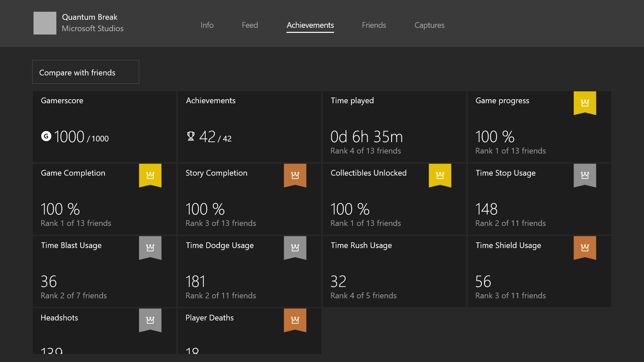
Task: Click the Quantum Break game title
Action: [90, 17]
